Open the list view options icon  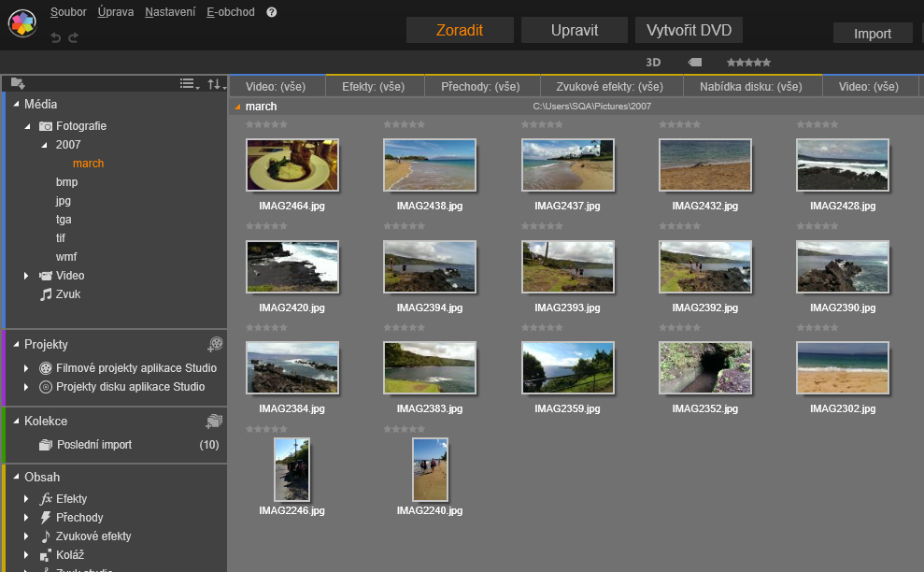pos(189,84)
